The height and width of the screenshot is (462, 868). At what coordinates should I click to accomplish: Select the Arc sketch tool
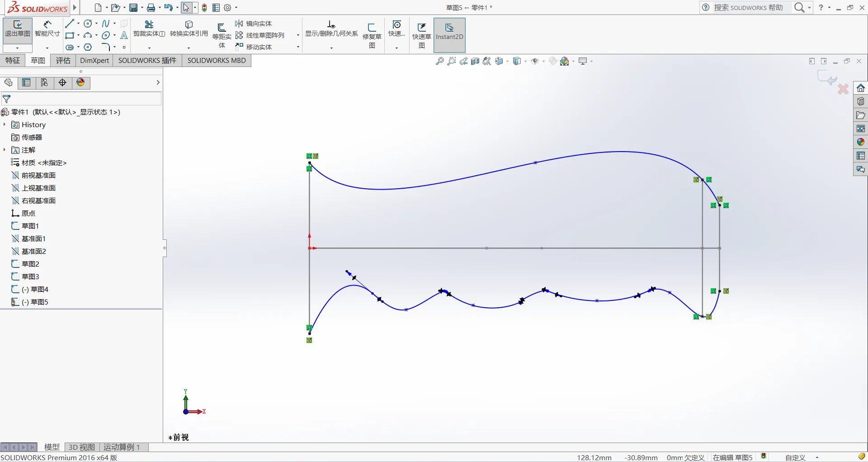88,35
